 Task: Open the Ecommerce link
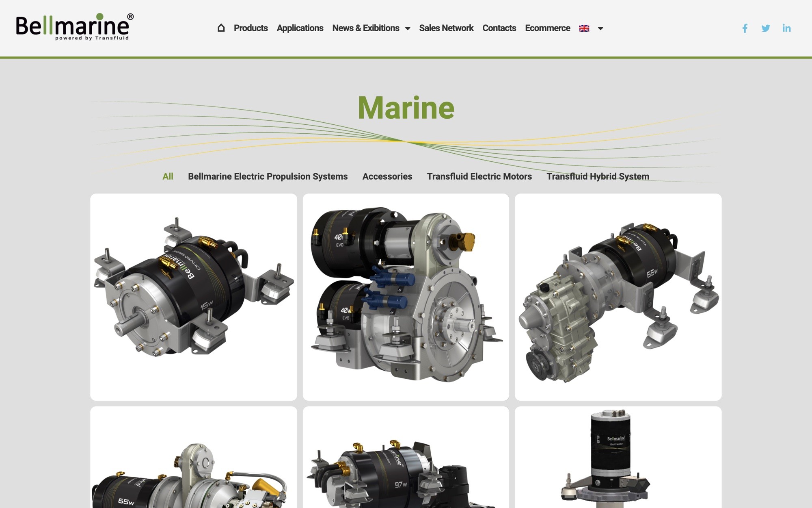tap(547, 28)
